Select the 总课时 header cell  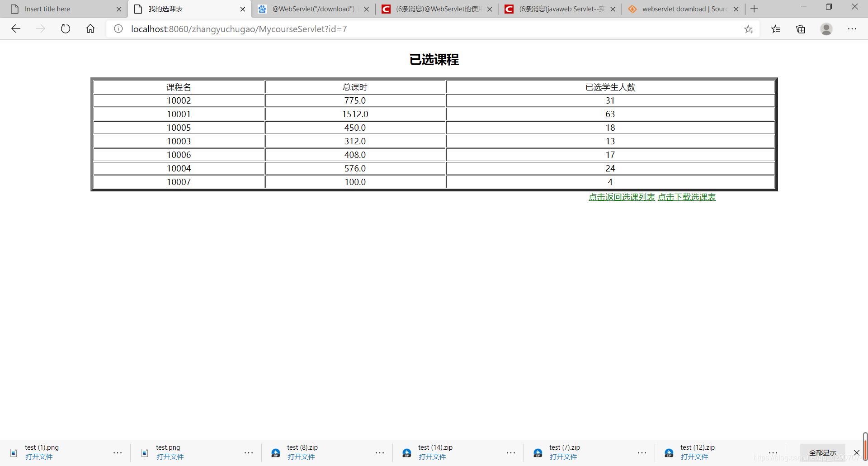click(x=355, y=87)
